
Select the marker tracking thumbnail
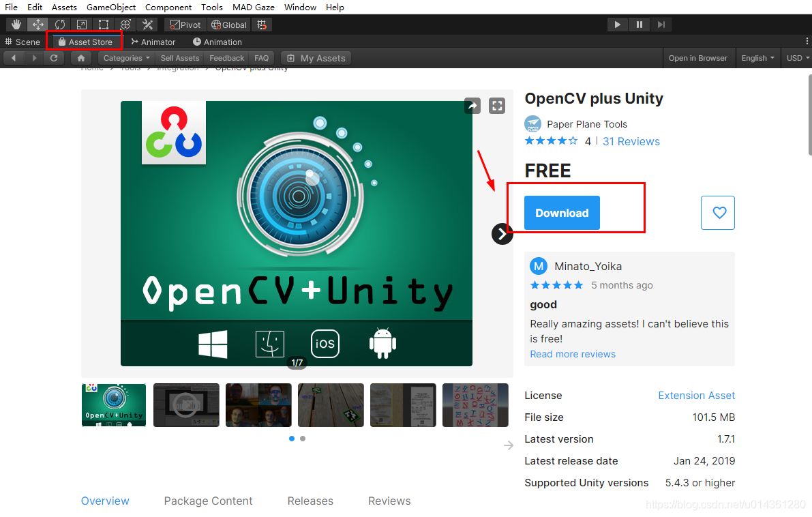[331, 405]
